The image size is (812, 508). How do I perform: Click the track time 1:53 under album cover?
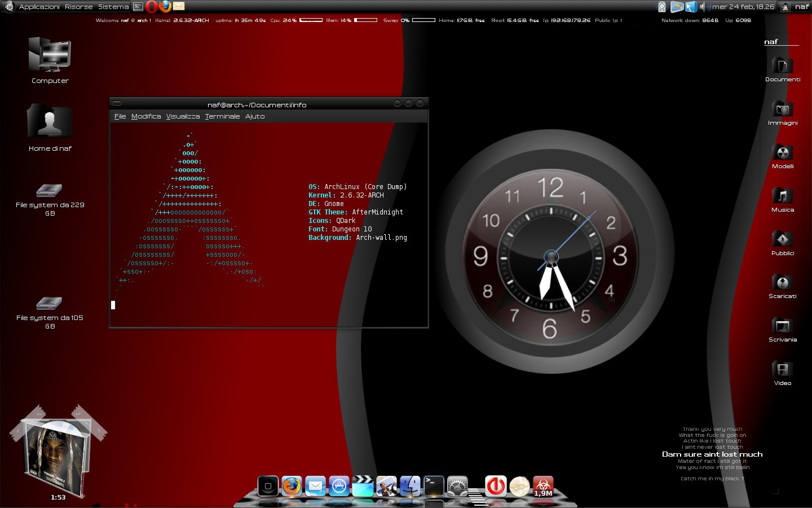pos(58,497)
